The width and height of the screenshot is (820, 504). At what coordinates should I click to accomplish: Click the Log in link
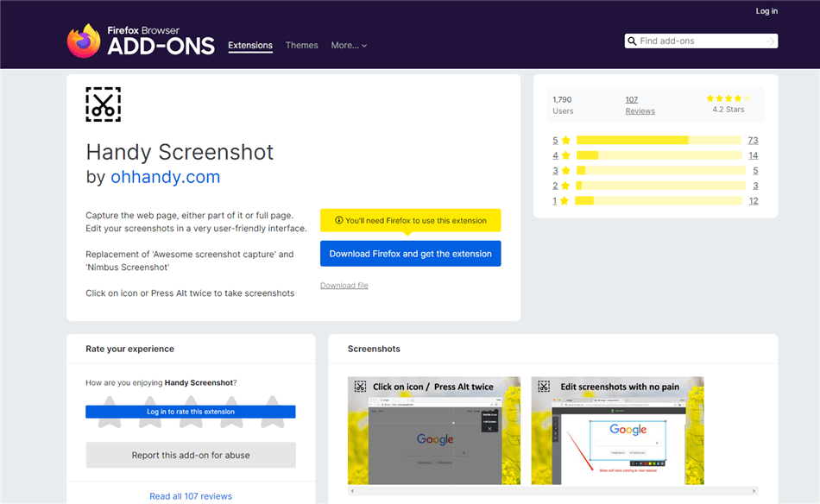click(x=766, y=11)
